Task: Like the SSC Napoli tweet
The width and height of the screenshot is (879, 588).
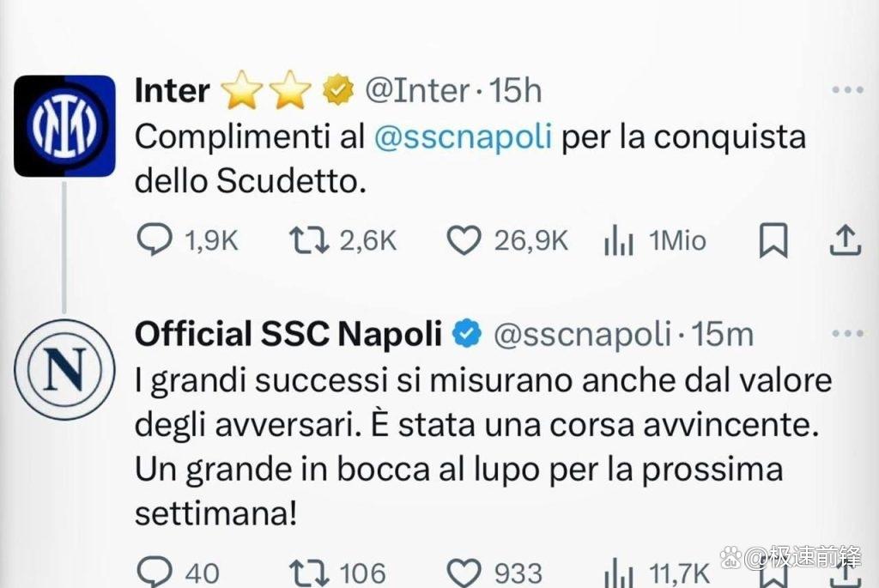Action: click(x=464, y=572)
